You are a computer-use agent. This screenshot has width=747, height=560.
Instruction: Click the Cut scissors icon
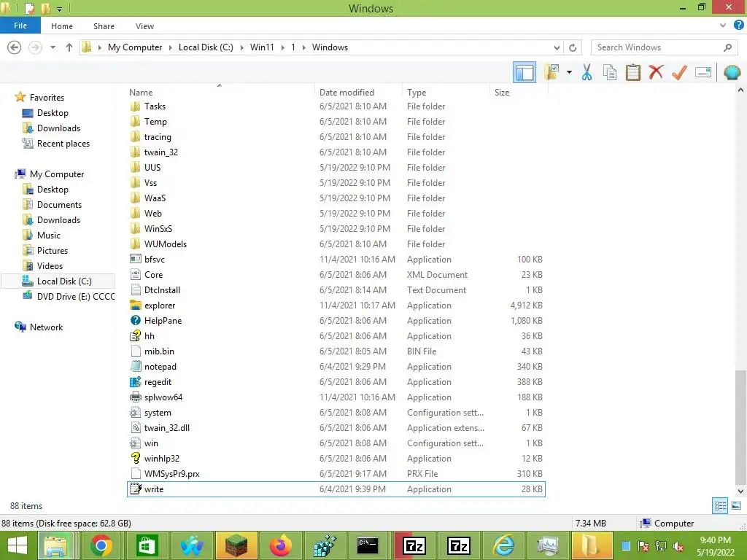coord(587,72)
